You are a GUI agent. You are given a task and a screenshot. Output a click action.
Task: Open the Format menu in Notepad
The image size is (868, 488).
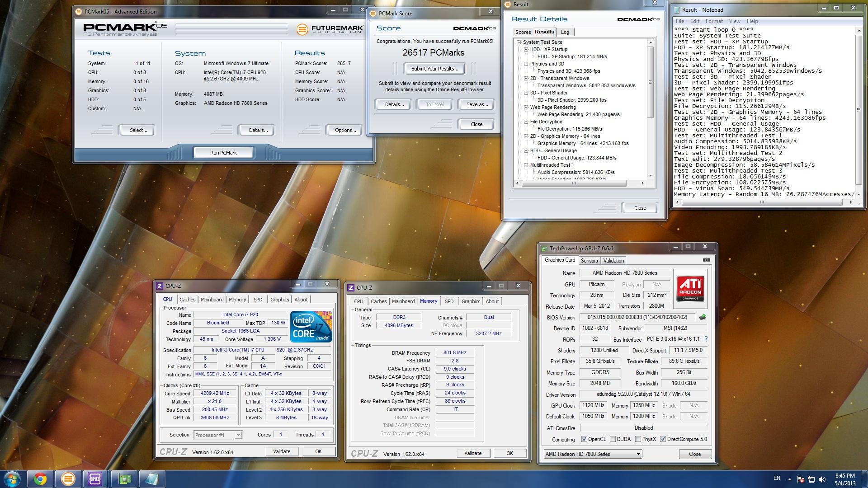tap(714, 21)
